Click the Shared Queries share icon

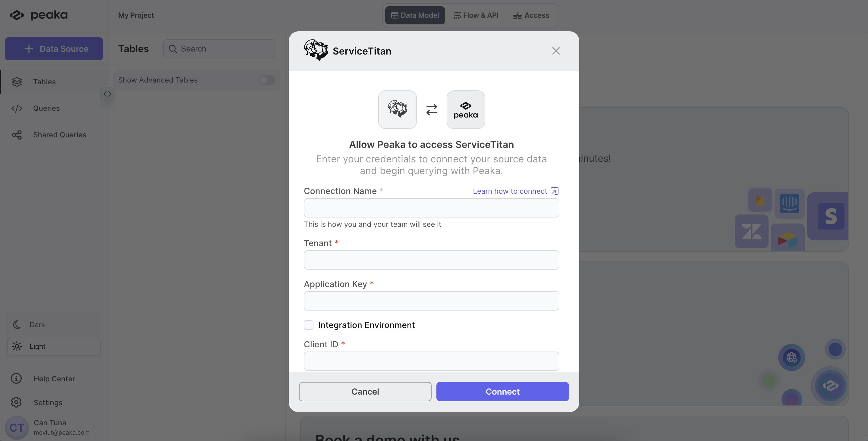click(17, 135)
